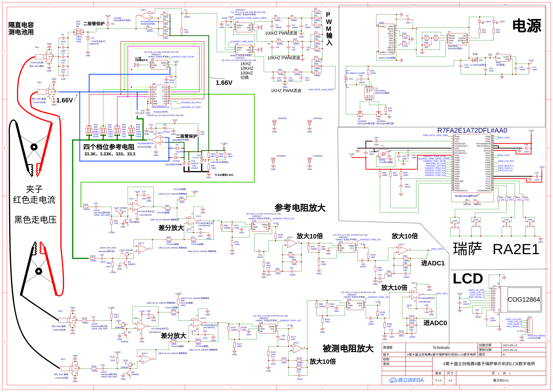Select the SCREW3 mounting hole symbol
553x392 pixels.
309,161
